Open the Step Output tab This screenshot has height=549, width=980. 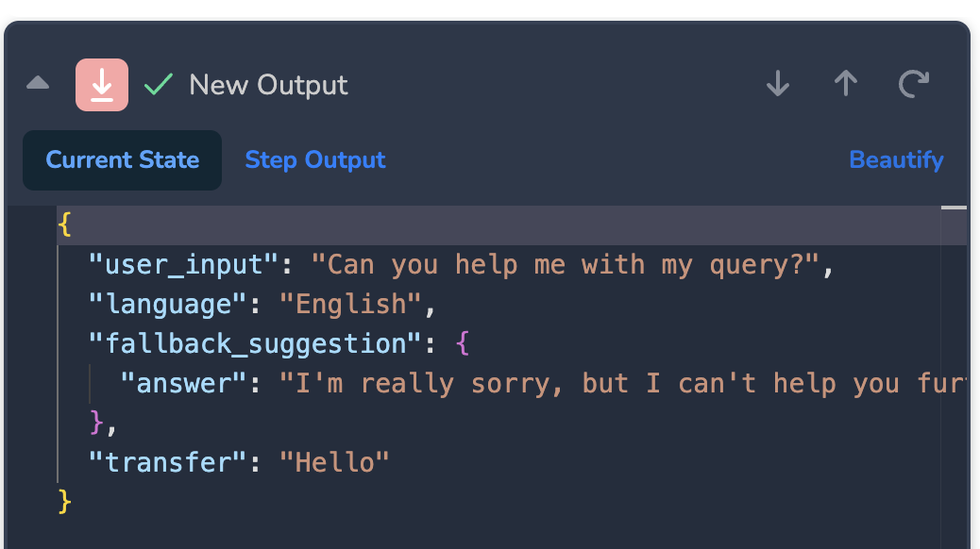click(x=315, y=160)
